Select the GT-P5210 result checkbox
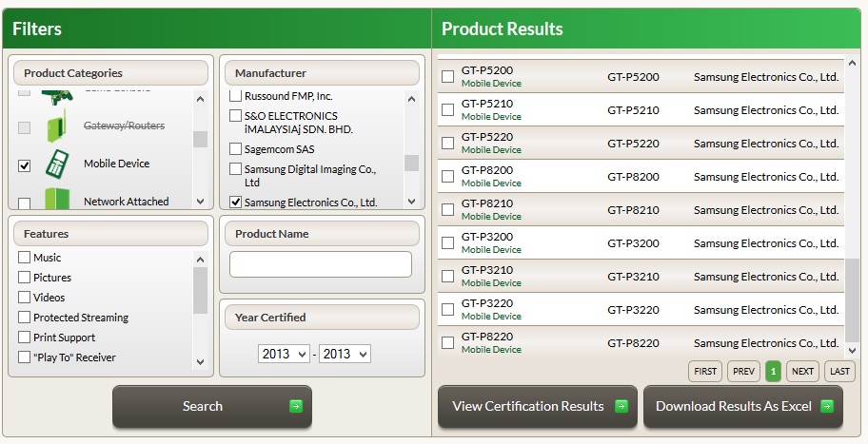The image size is (868, 444). tap(448, 110)
